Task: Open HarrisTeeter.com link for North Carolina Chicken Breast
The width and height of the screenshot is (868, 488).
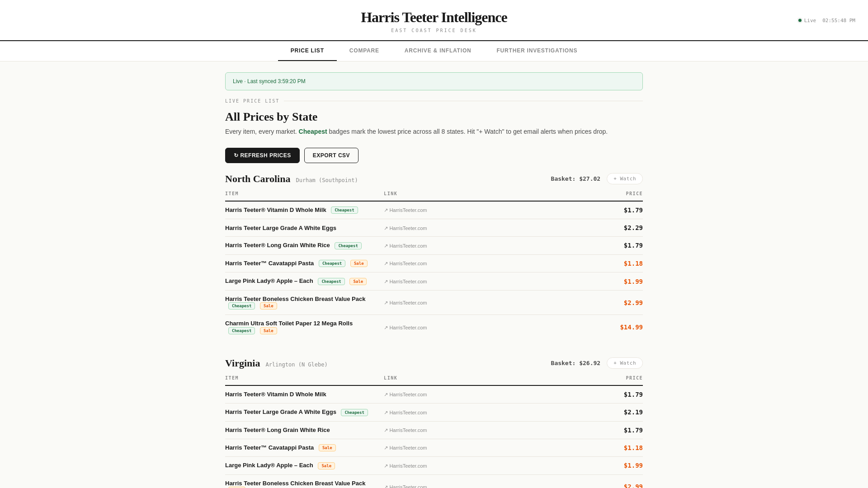Action: point(406,303)
